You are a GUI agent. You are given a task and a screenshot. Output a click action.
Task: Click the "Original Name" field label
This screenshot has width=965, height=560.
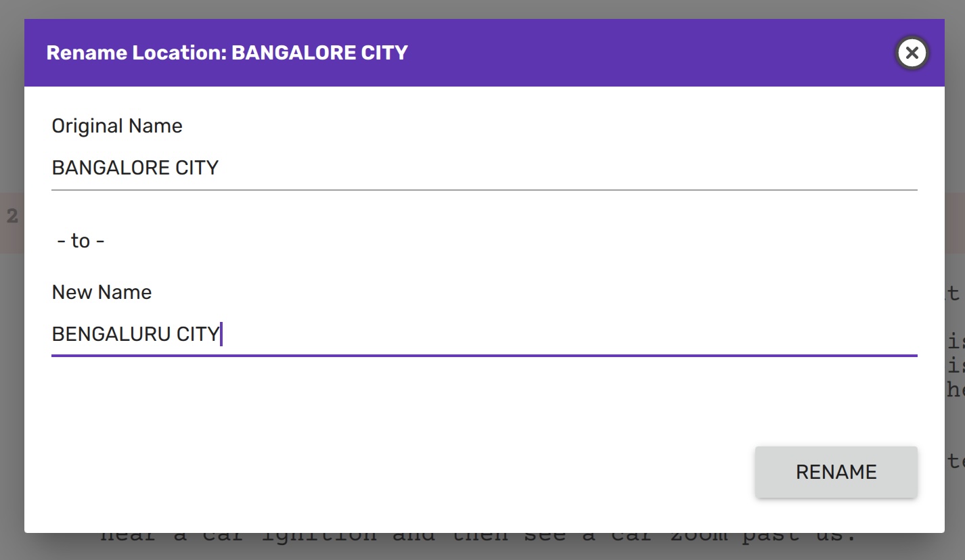click(x=117, y=126)
